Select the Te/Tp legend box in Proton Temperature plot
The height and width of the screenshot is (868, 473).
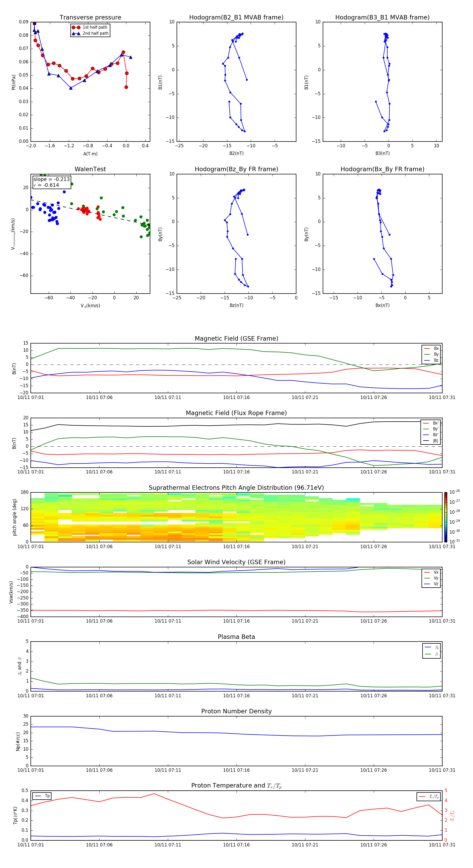(428, 796)
